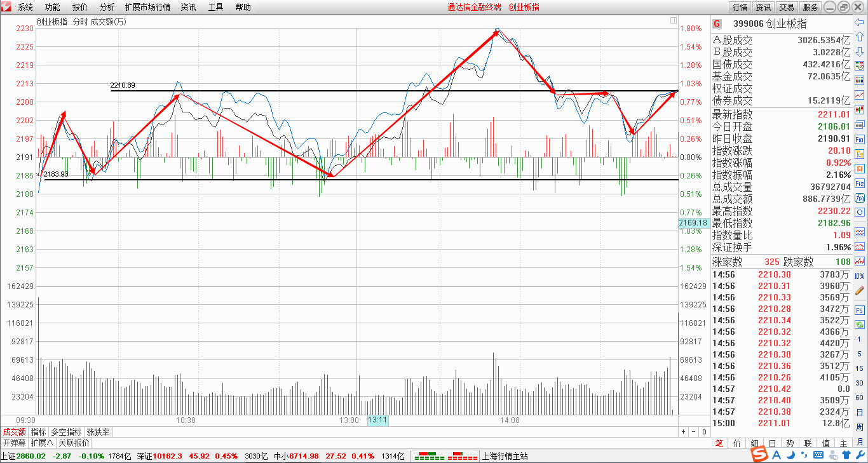Select the 月 monthly period in sidebar
The width and height of the screenshot is (868, 463).
[859, 441]
